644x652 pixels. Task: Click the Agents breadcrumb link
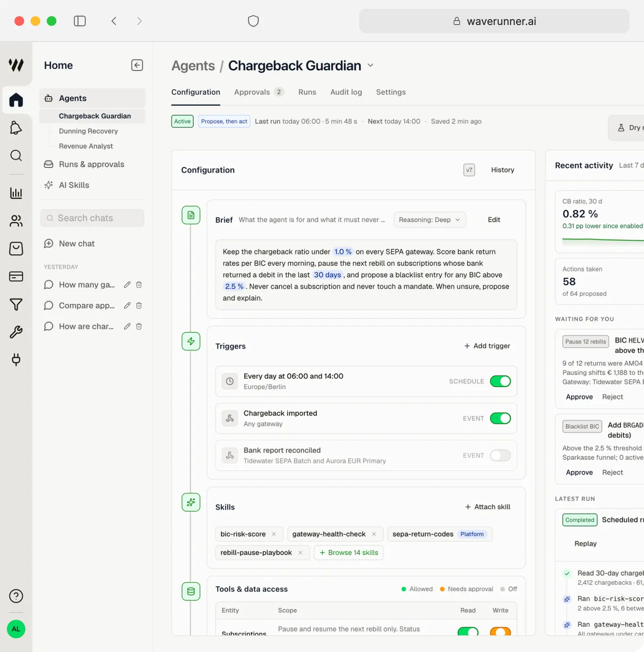(x=193, y=66)
